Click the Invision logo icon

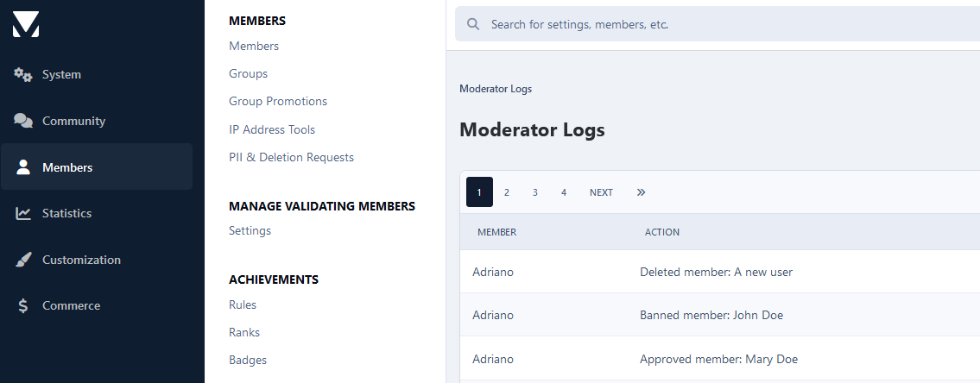[26, 24]
